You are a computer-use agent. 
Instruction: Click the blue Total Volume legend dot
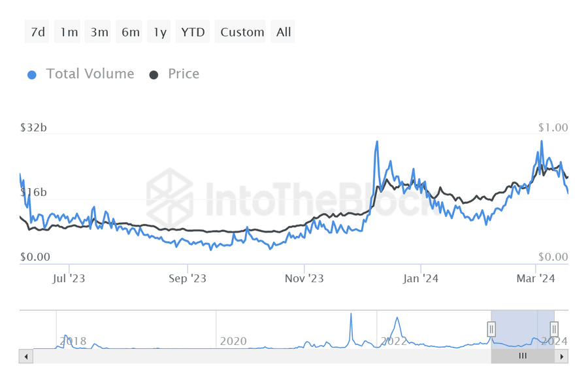click(x=31, y=74)
